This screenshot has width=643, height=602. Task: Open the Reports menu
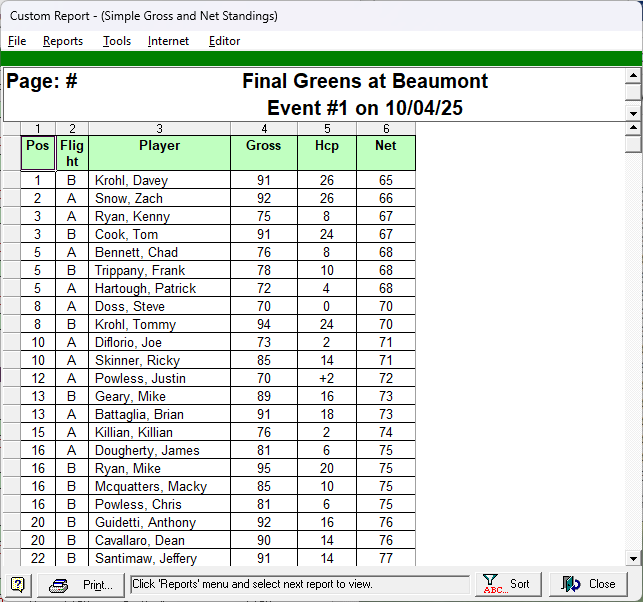coord(63,41)
